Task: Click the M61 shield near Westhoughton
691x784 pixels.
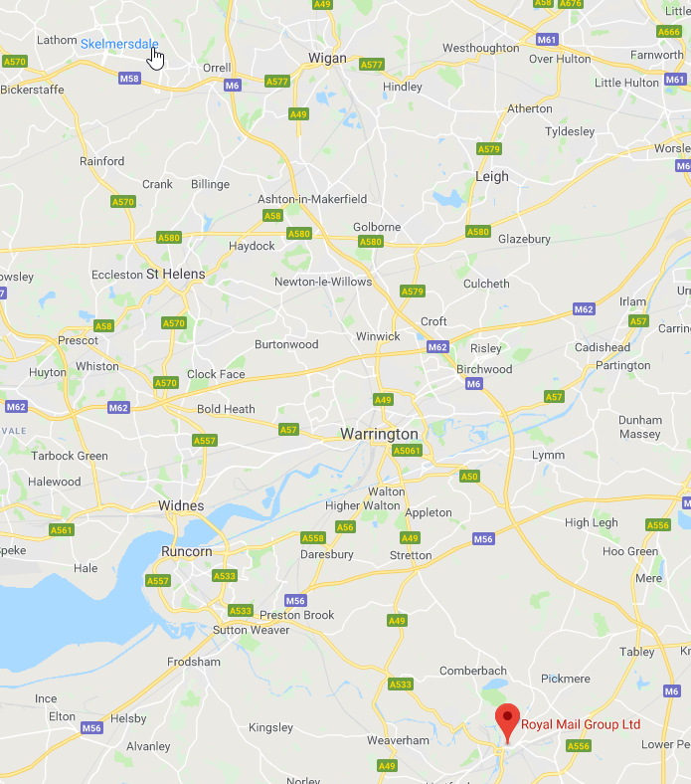Action: pos(547,40)
